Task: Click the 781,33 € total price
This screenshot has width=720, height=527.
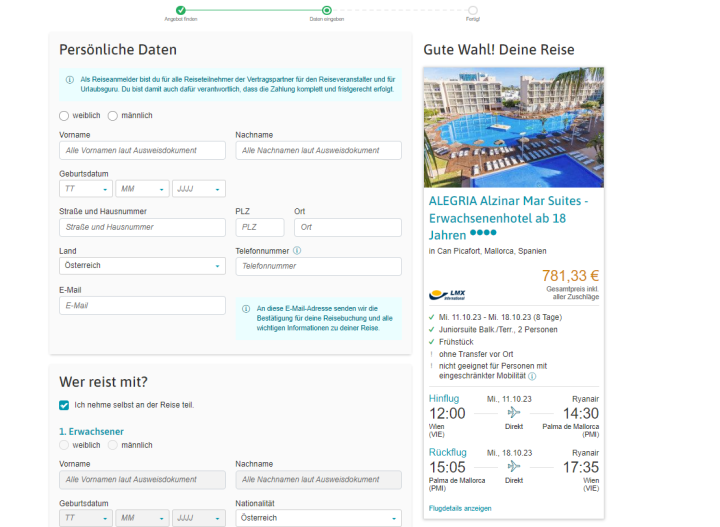Action: pos(570,275)
